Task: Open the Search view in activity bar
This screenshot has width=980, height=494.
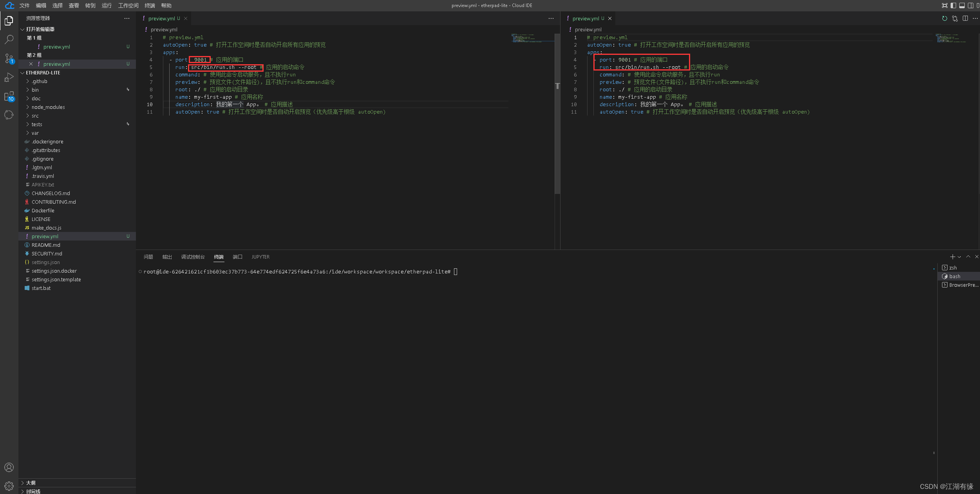Action: (x=9, y=39)
